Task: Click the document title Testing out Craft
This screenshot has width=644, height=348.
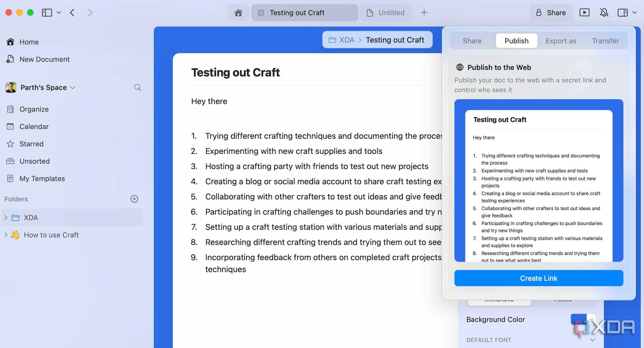Action: 236,72
